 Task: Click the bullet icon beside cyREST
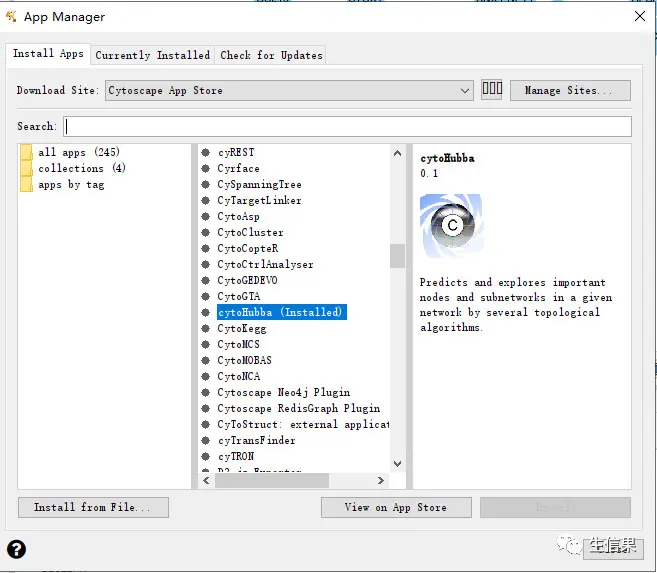coord(205,152)
